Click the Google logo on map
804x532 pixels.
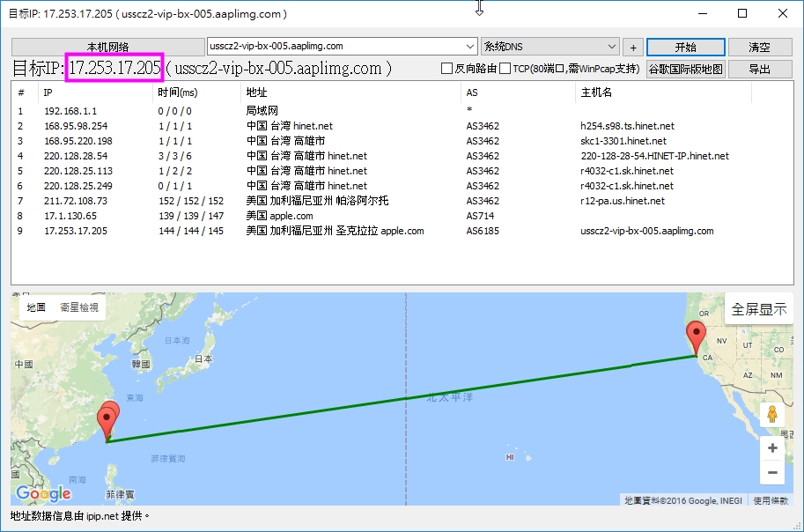(x=43, y=493)
